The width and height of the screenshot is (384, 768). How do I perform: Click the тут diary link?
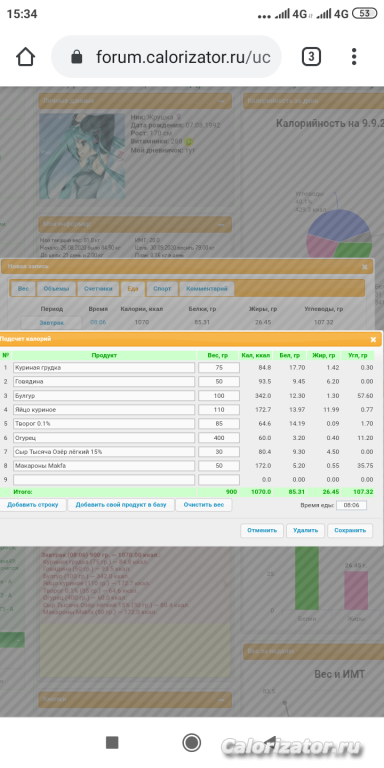coord(190,150)
